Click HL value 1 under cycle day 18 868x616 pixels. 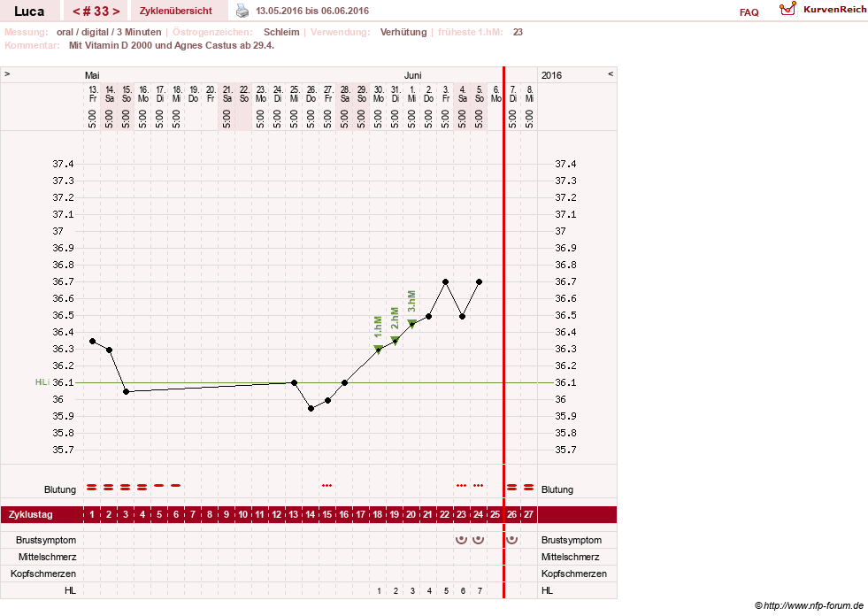point(380,591)
